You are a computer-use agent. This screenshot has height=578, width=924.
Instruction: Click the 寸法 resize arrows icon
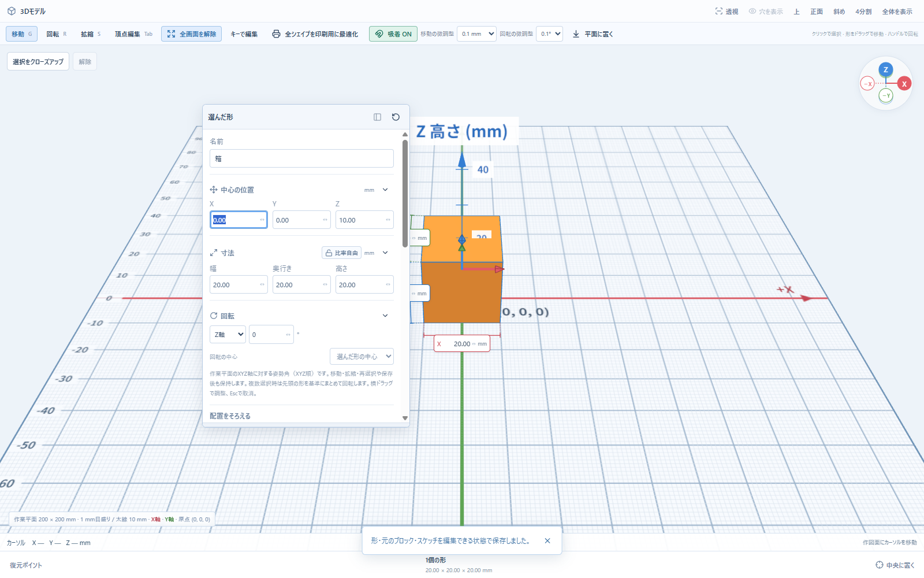[x=214, y=253]
